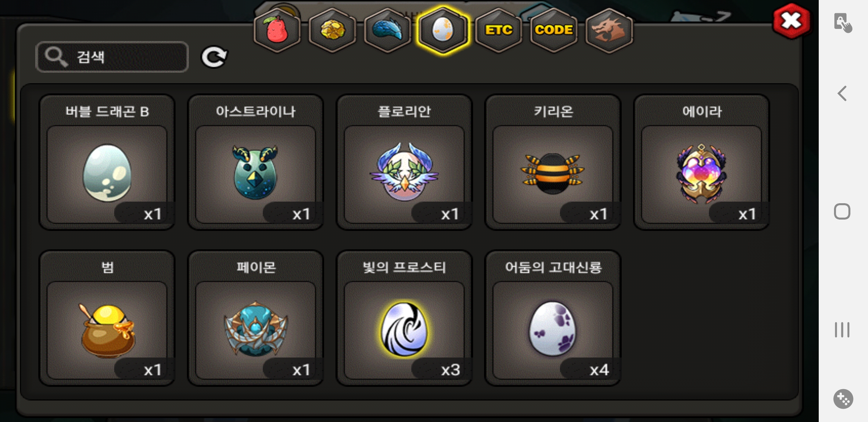Switch to the gold nugget category tab
868x422 pixels.
[332, 30]
